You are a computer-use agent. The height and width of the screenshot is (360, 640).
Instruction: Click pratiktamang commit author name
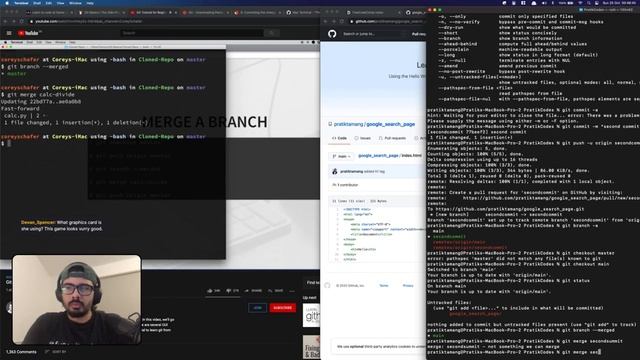click(351, 171)
